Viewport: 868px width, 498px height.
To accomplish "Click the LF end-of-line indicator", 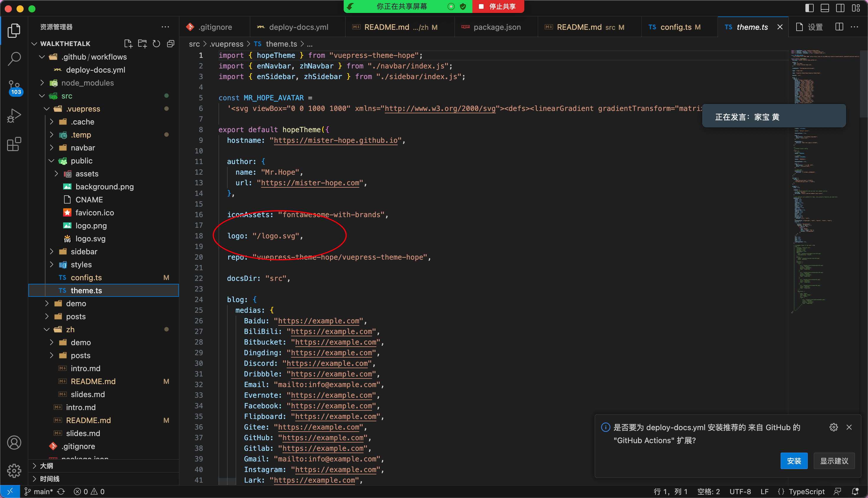I will coord(764,492).
